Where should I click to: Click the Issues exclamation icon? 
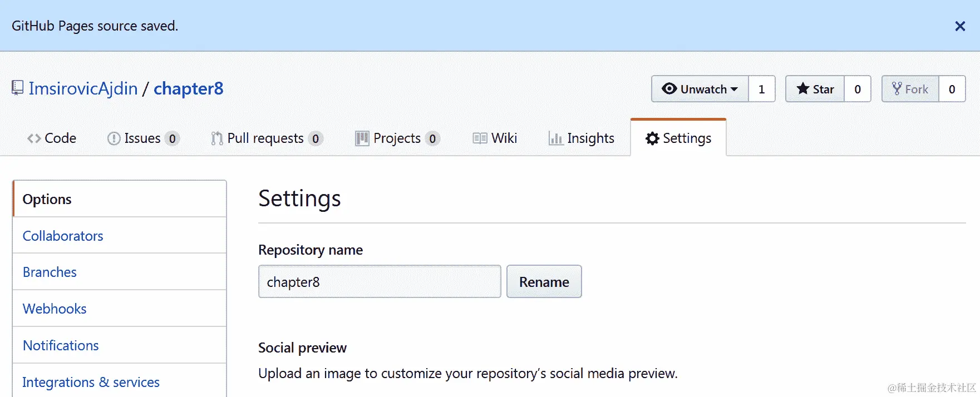point(114,138)
